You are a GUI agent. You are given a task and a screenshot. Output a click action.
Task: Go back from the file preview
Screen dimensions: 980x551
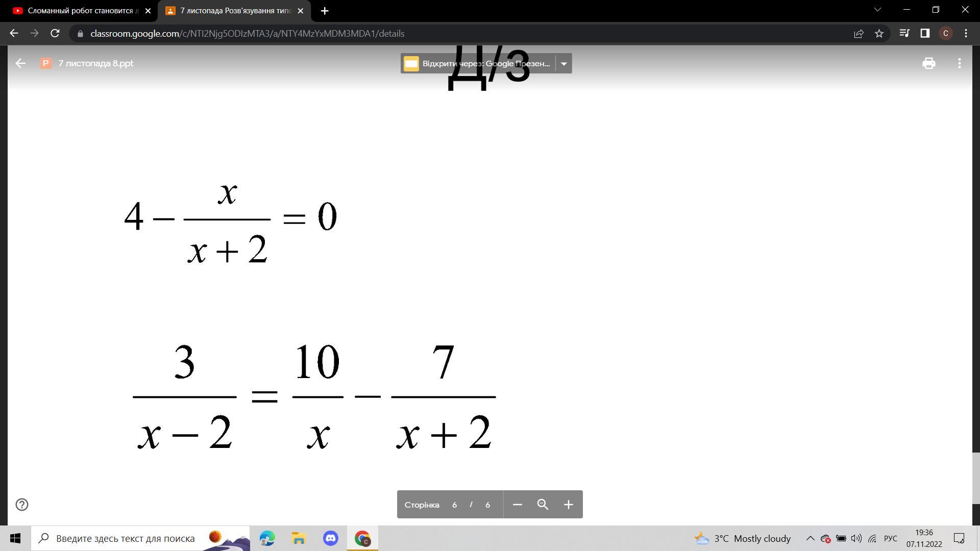[x=20, y=63]
